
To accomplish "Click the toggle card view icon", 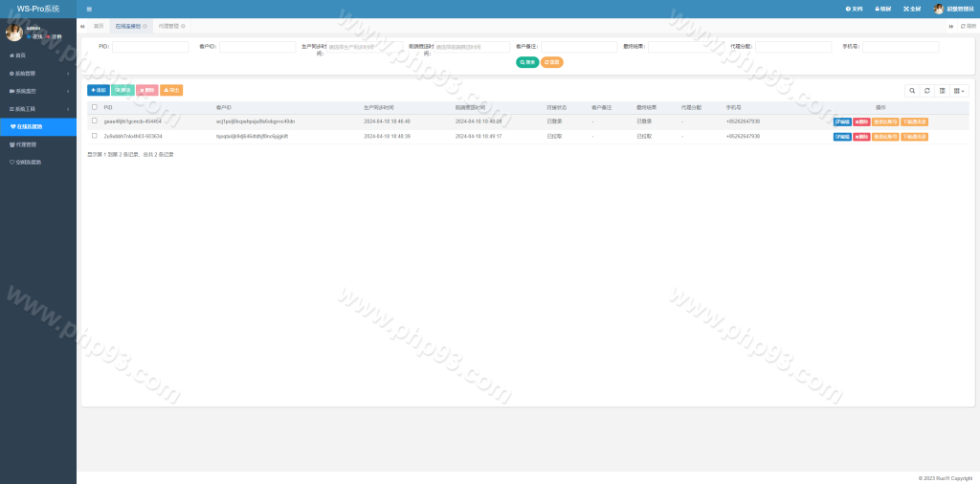I will point(942,91).
